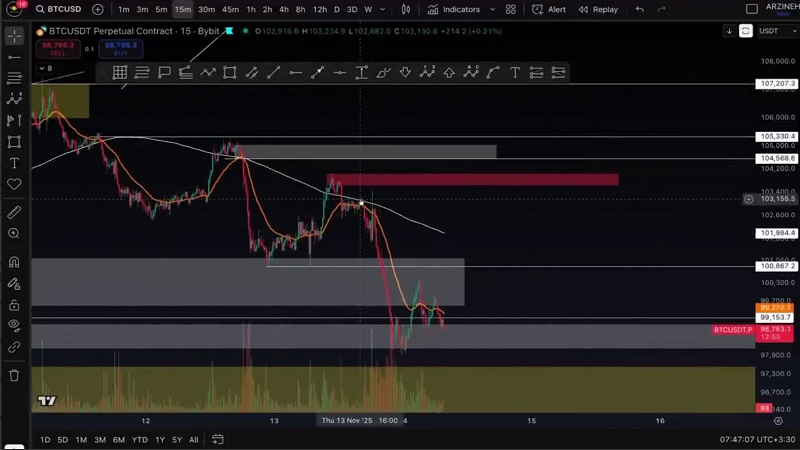Select the Ruler measure tool
The width and height of the screenshot is (800, 450).
click(x=14, y=212)
